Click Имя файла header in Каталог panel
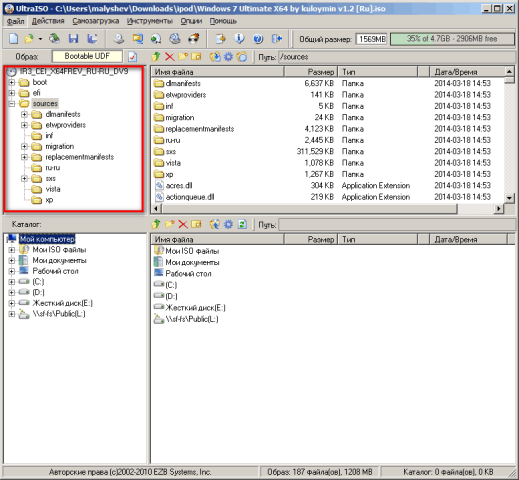 217,239
